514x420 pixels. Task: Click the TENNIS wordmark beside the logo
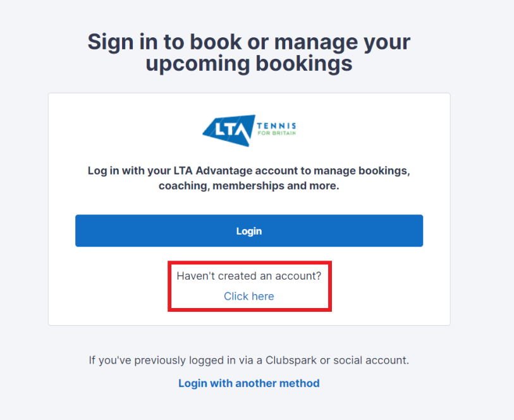point(277,126)
